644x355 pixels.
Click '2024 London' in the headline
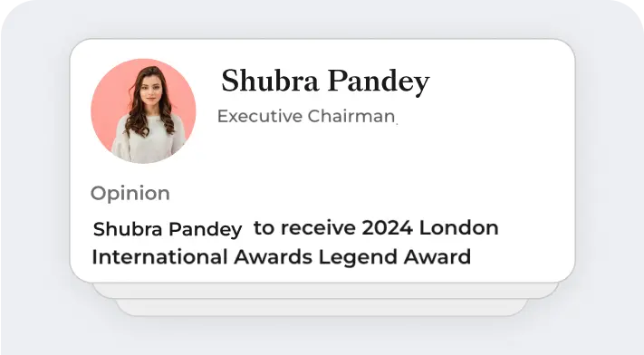pos(430,227)
